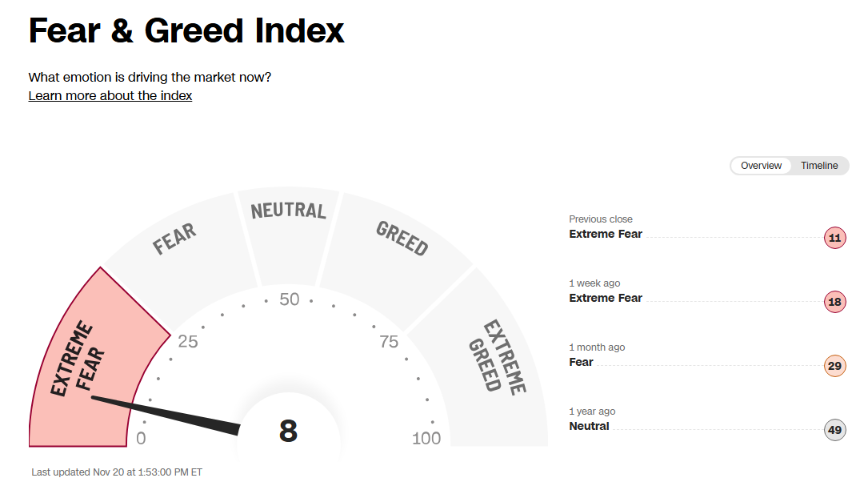Click the 1 week ago badge showing 18
The image size is (868, 502).
[x=834, y=302]
